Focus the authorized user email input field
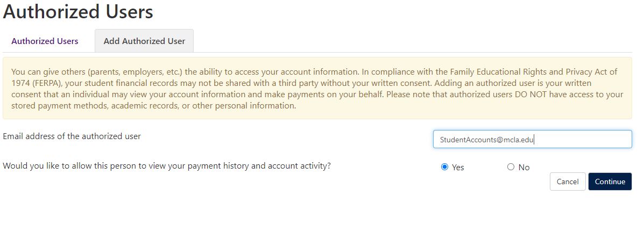 click(x=532, y=139)
